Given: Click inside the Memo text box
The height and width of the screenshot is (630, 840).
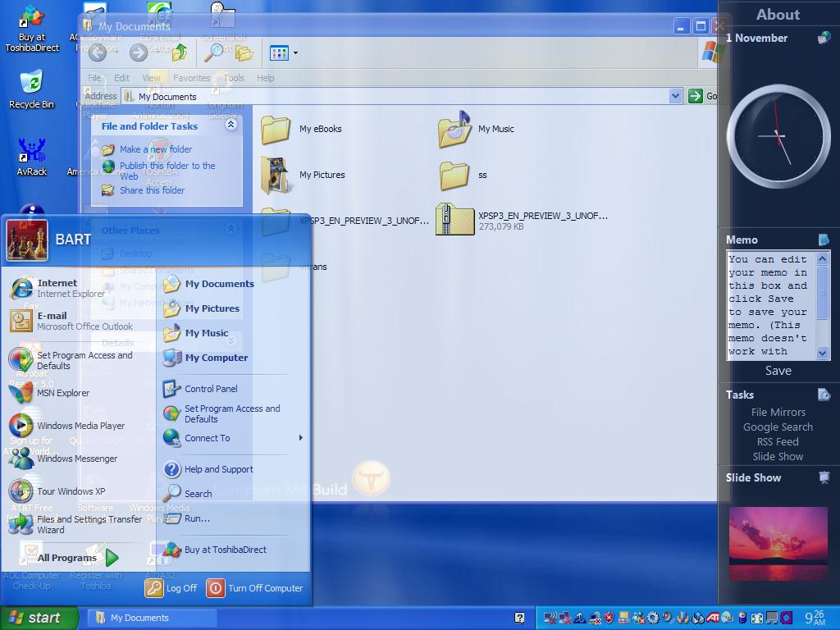Looking at the screenshot, I should pos(771,306).
